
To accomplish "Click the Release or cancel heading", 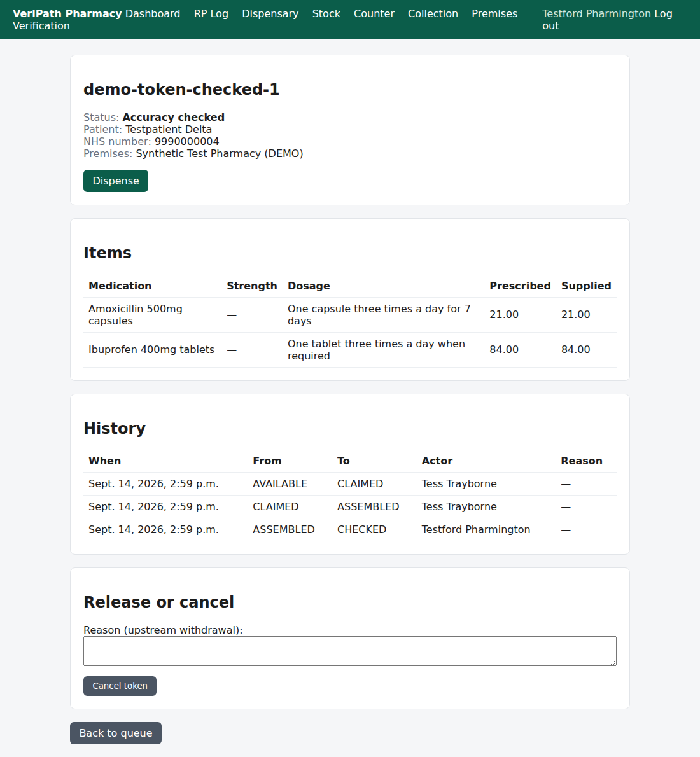I will [158, 602].
